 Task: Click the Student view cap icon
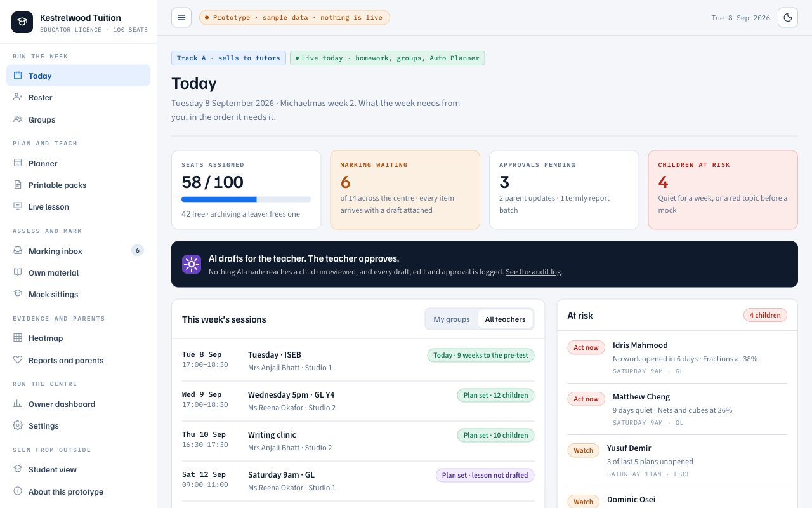click(x=18, y=469)
